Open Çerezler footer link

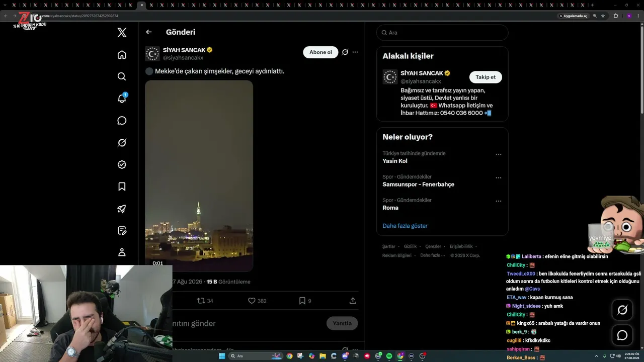pyautogui.click(x=433, y=246)
